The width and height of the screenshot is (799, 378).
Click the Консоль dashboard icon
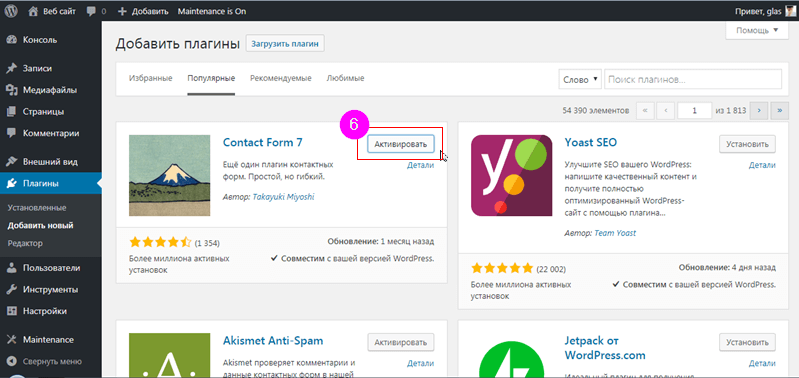point(12,40)
